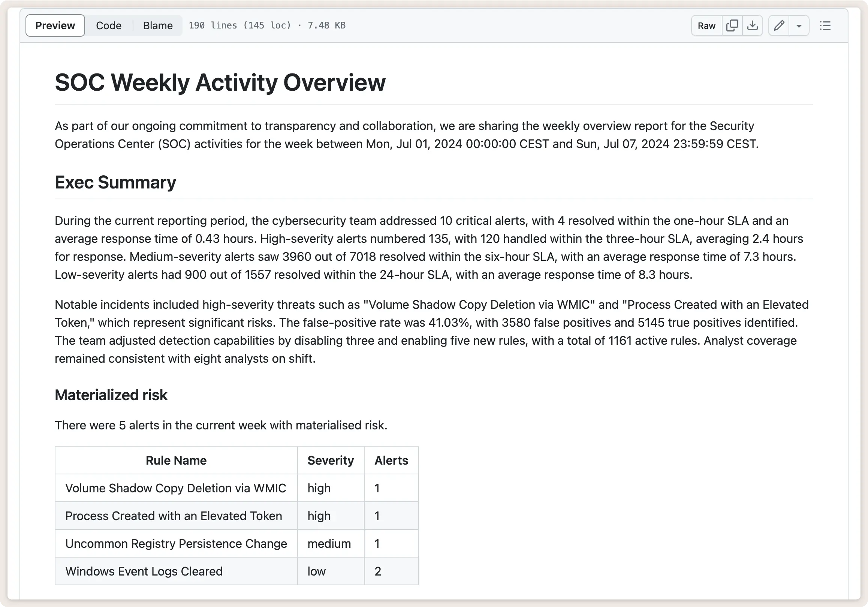Select the Severity column header
The height and width of the screenshot is (607, 868).
(x=331, y=460)
